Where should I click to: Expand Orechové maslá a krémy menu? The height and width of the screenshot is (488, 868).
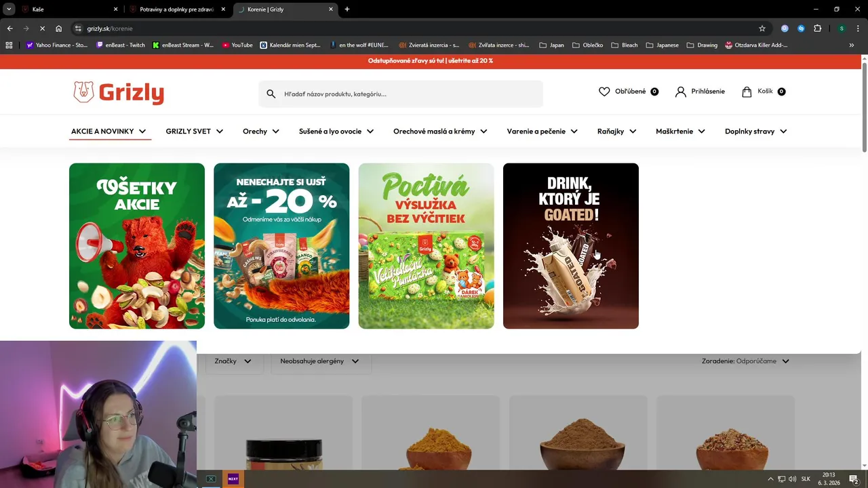tap(440, 131)
